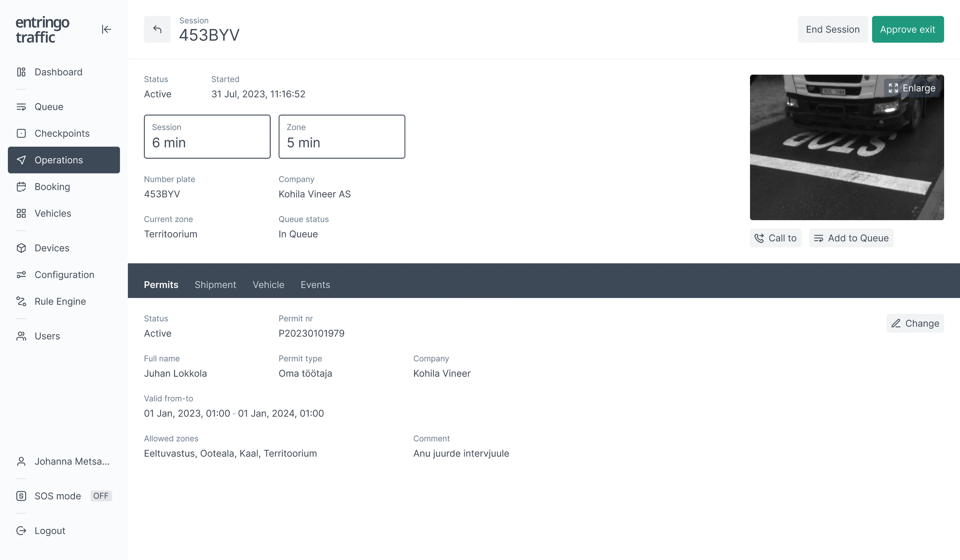
Task: Open Devices from the sidebar icon
Action: pos(21,248)
